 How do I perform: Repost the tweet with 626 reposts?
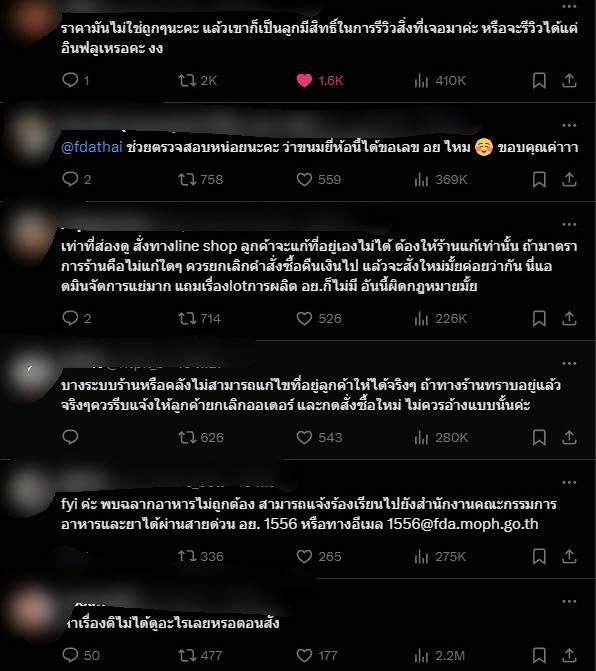coord(187,437)
